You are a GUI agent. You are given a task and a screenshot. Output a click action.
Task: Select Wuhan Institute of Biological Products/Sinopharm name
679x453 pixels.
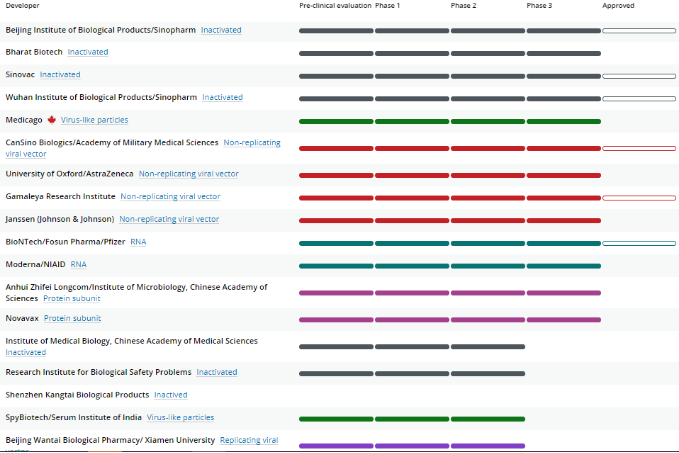(x=101, y=97)
